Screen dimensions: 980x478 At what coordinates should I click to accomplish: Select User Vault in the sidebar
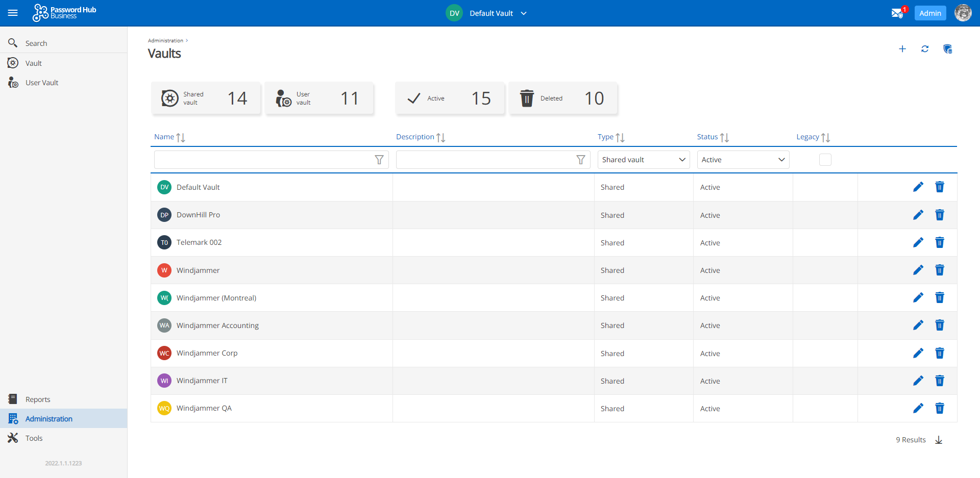pyautogui.click(x=42, y=83)
